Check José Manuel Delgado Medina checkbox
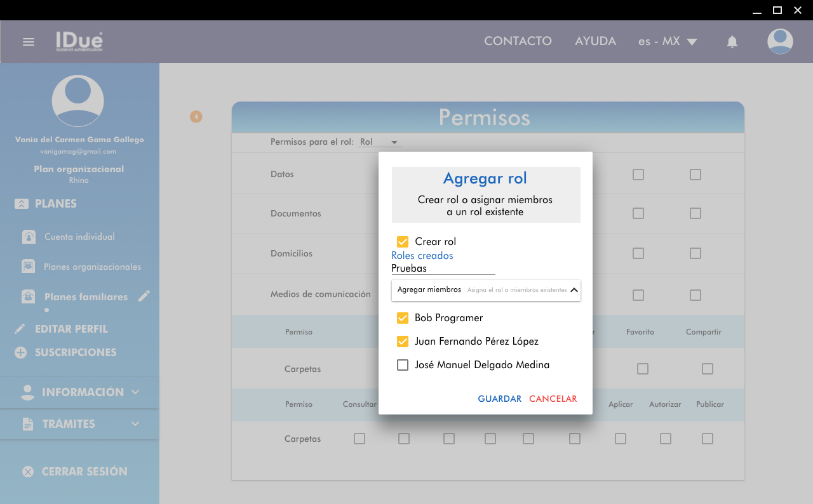 pos(403,365)
